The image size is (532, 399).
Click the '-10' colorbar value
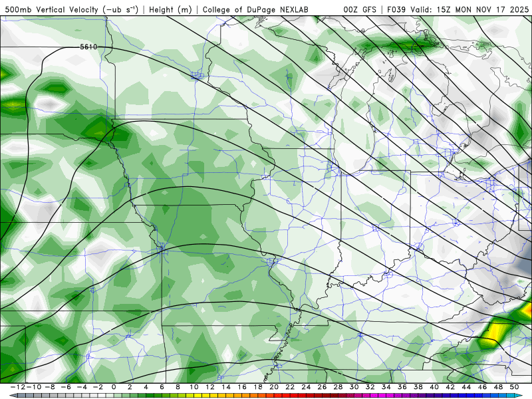tap(33, 387)
